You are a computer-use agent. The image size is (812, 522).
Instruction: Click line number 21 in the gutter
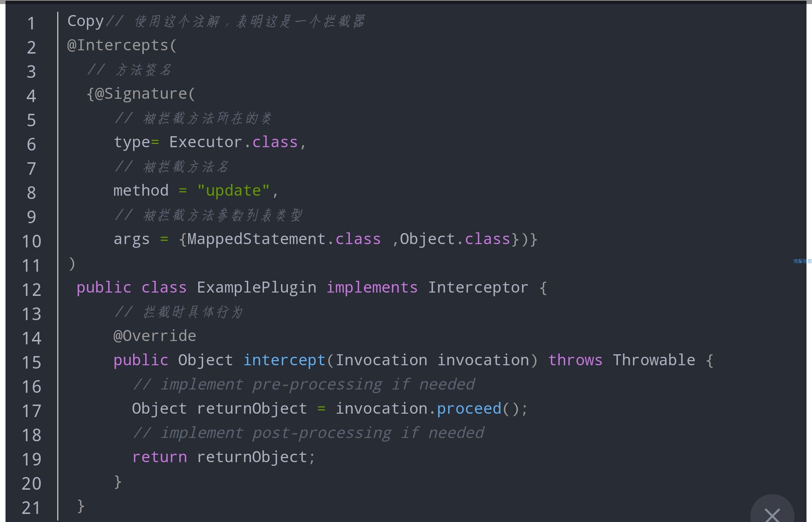(x=32, y=508)
